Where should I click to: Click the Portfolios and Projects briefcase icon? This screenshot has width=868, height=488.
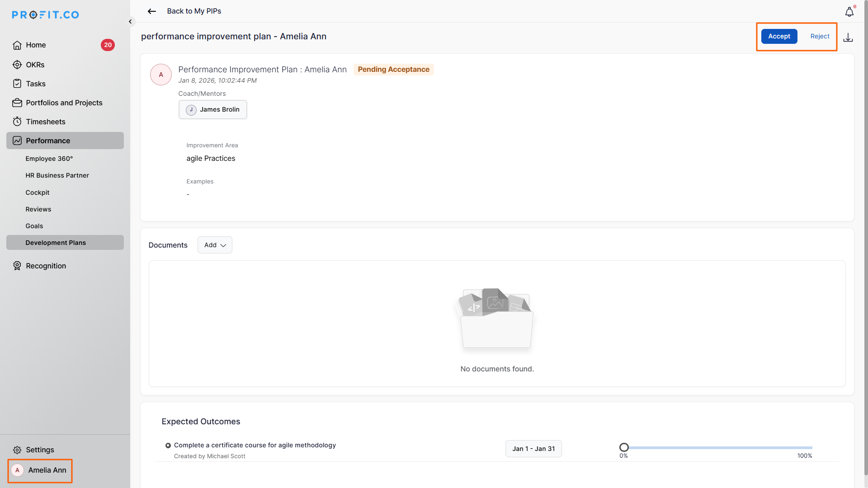17,103
